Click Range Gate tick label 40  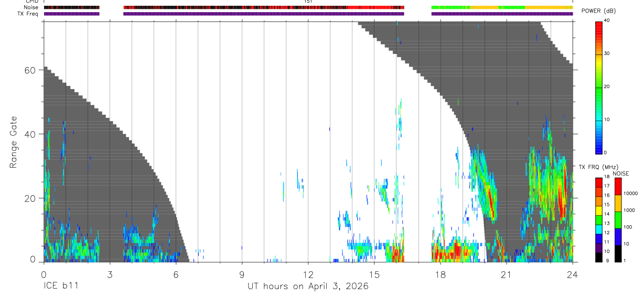coord(30,134)
